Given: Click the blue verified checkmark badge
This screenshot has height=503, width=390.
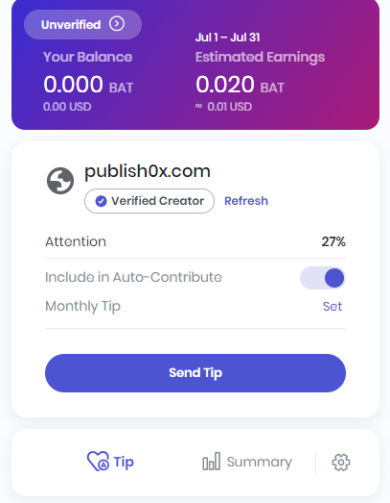Looking at the screenshot, I should [101, 201].
